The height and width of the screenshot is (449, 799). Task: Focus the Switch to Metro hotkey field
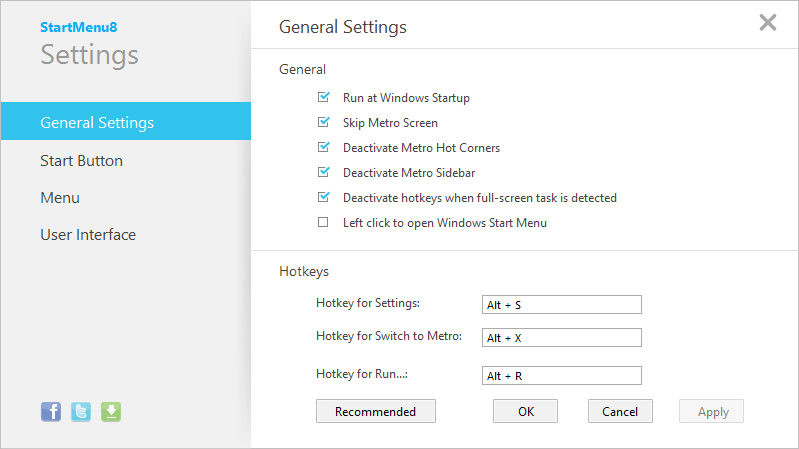pos(561,338)
